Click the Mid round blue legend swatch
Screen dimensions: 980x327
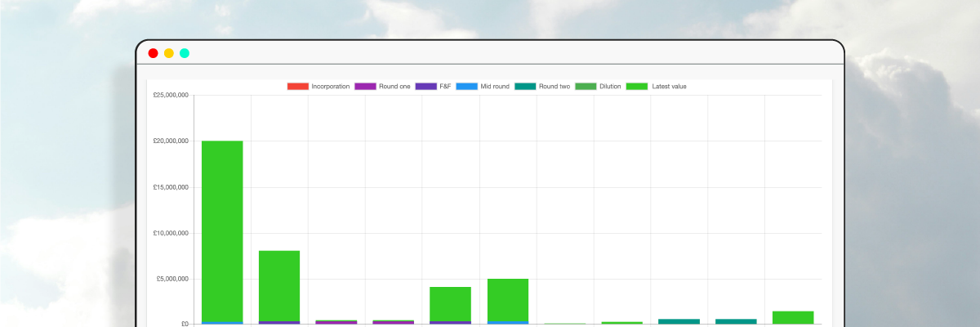pyautogui.click(x=466, y=87)
